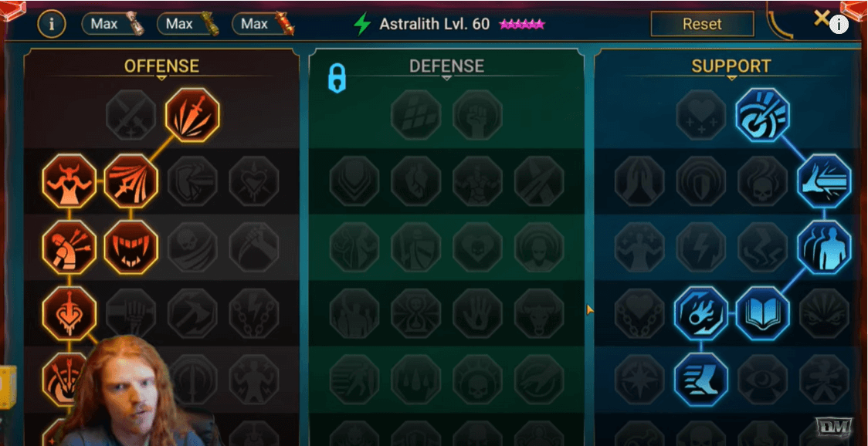Image resolution: width=868 pixels, height=446 pixels.
Task: Click the winged boot support mastery
Action: [701, 379]
